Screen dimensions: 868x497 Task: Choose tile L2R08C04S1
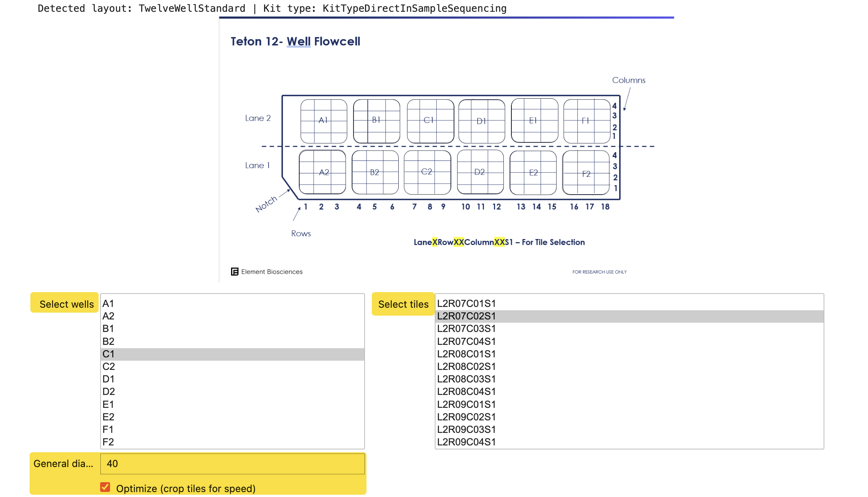[629, 392]
